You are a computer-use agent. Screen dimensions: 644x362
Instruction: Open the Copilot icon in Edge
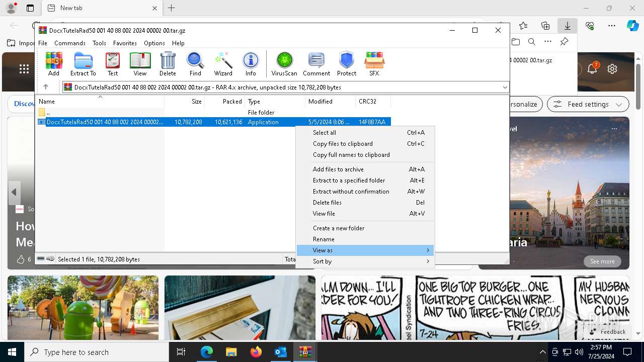pyautogui.click(x=632, y=26)
